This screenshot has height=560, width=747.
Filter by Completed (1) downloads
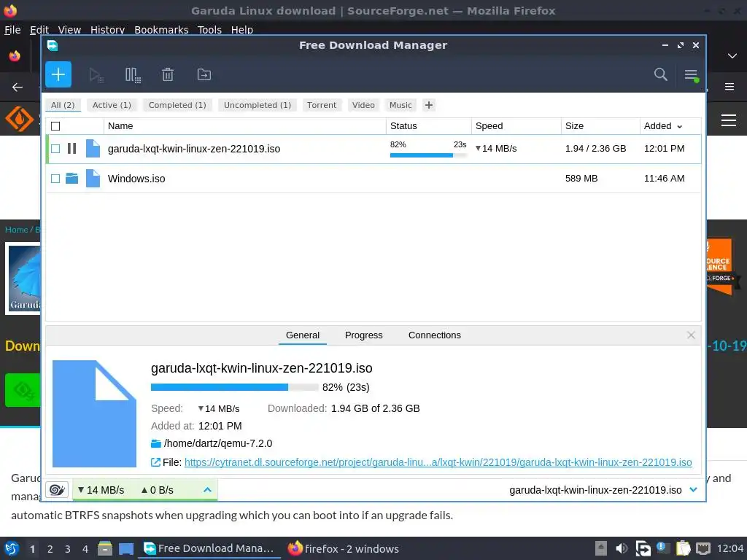pyautogui.click(x=177, y=105)
